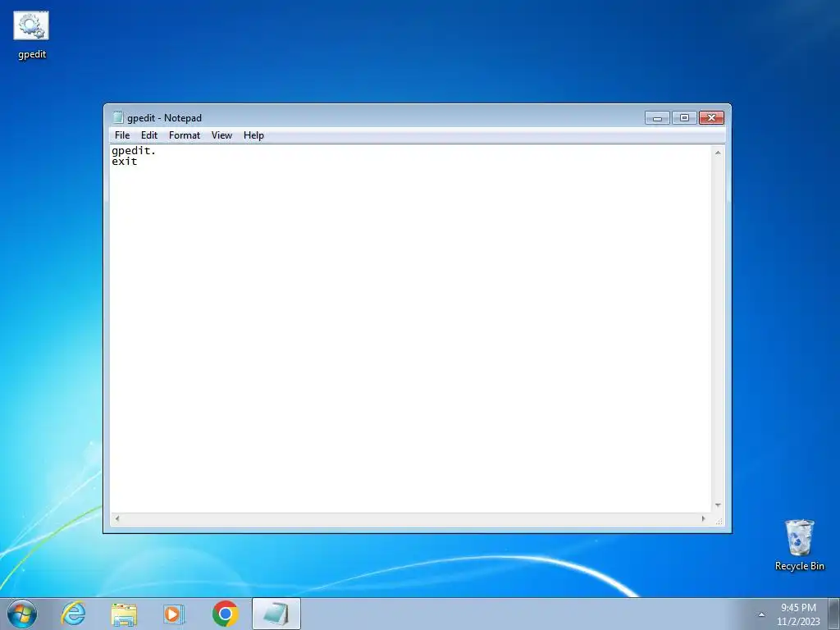Click the Windows Start orb
This screenshot has height=630, width=840.
(22, 614)
